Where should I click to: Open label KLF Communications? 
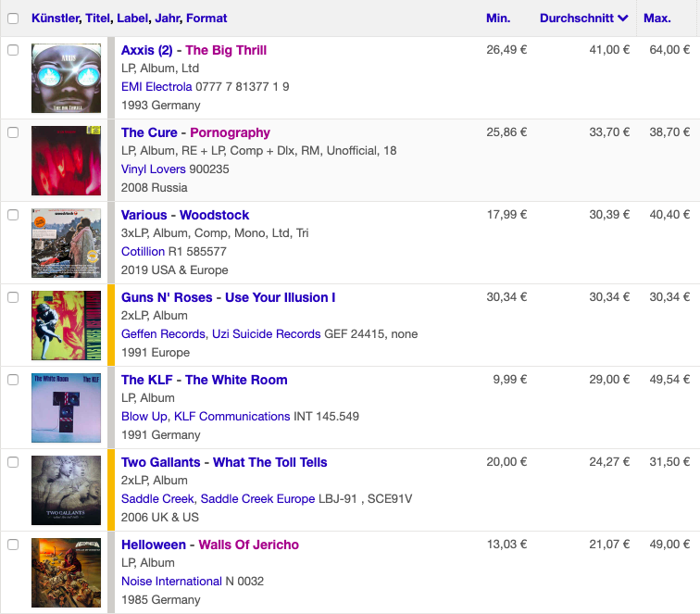[x=232, y=416]
